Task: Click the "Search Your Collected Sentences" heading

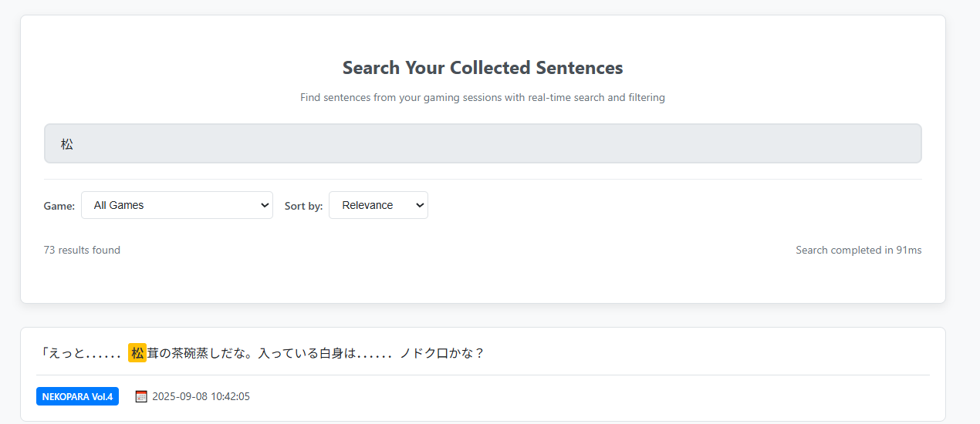Action: click(x=482, y=68)
